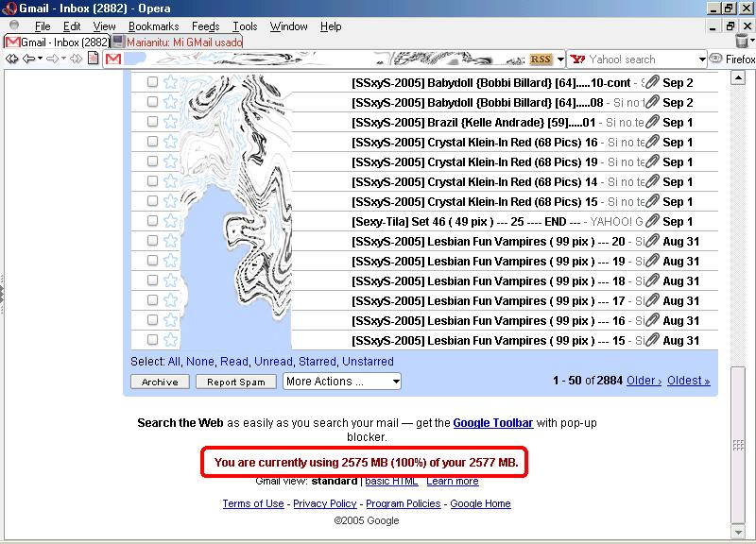
Task: Star the Babydoll 10-cont message
Action: coord(171,82)
